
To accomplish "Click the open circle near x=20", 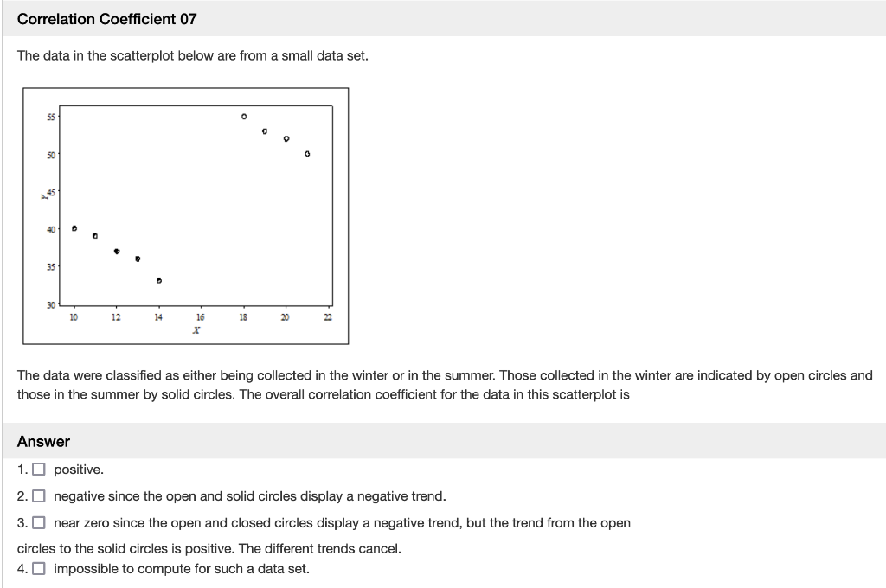I will [x=285, y=139].
